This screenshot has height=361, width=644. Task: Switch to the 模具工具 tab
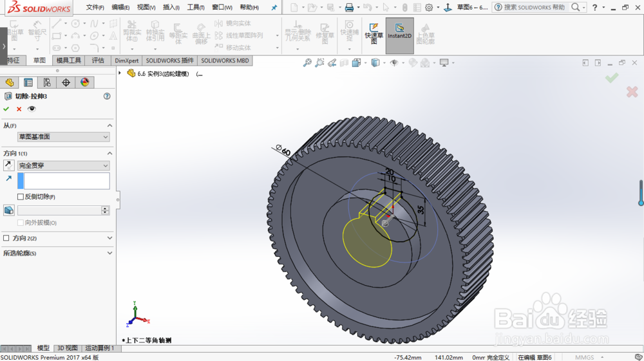coord(69,60)
